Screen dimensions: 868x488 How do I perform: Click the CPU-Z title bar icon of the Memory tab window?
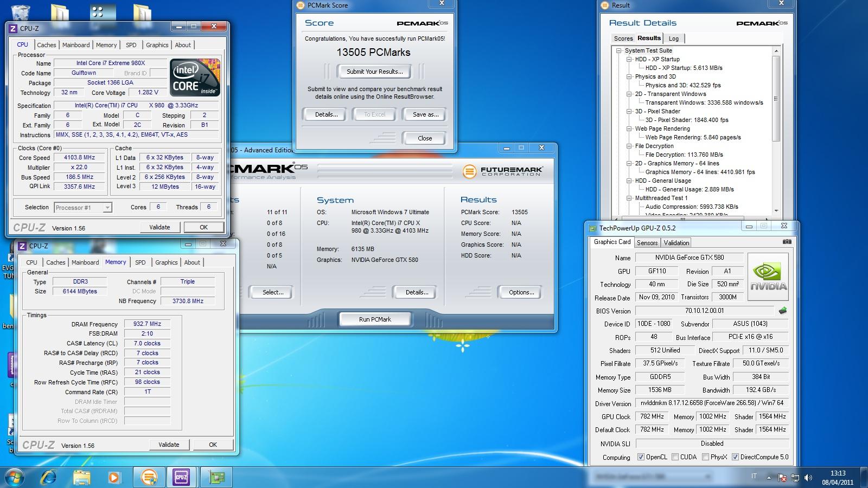(22, 246)
